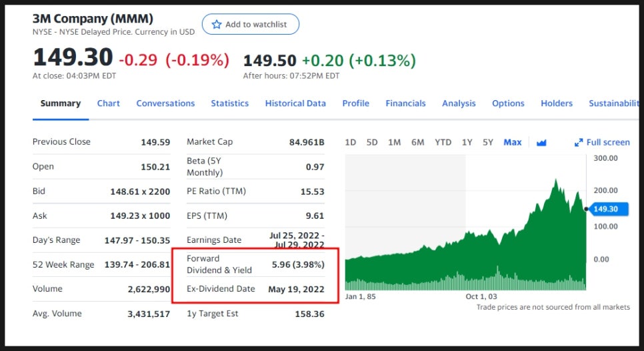The image size is (644, 351).
Task: Click 52 Week Range value 139.74 - 206.81
Action: point(137,265)
